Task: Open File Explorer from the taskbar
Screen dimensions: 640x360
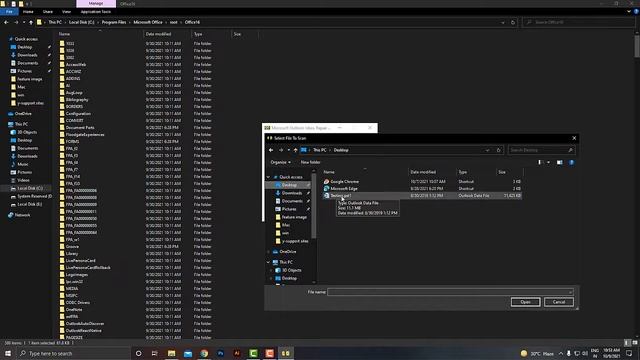Action: 171,353
